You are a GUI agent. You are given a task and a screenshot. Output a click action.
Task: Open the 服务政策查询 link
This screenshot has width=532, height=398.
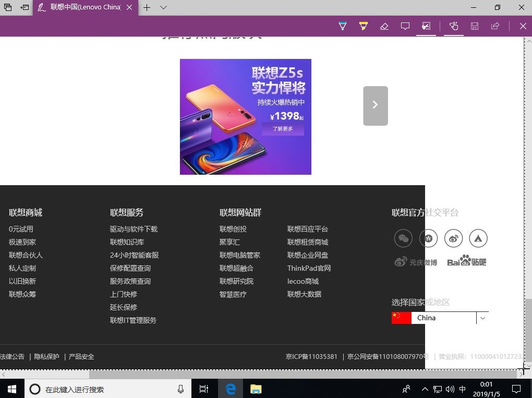pyautogui.click(x=130, y=281)
